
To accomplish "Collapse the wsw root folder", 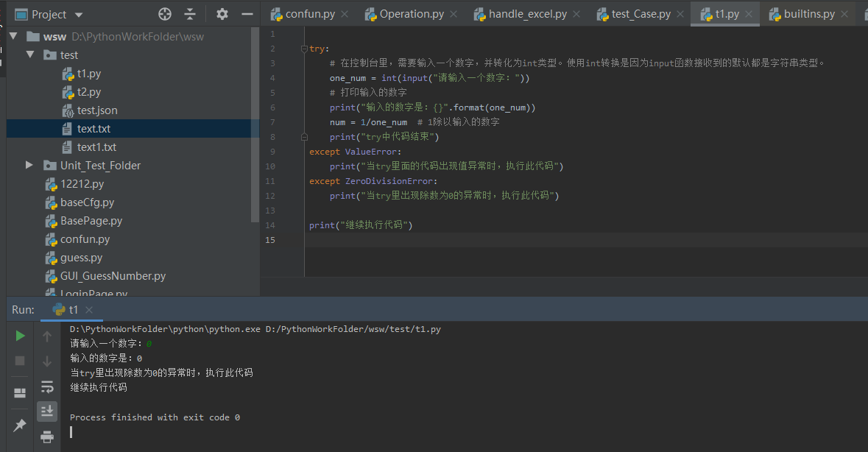I will click(14, 37).
